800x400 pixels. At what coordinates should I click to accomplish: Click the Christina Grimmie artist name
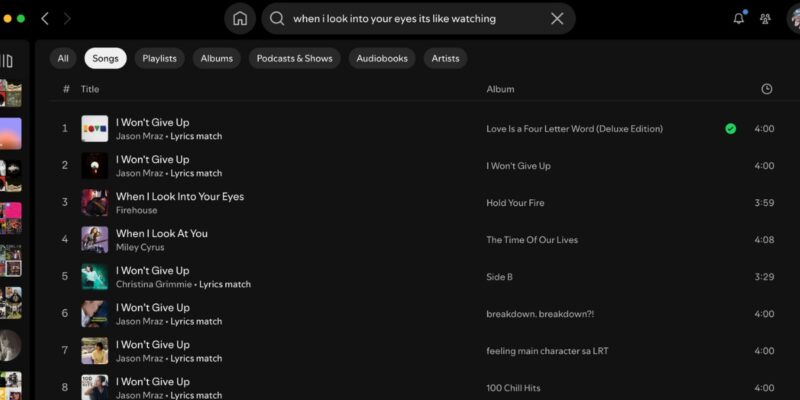tap(154, 284)
